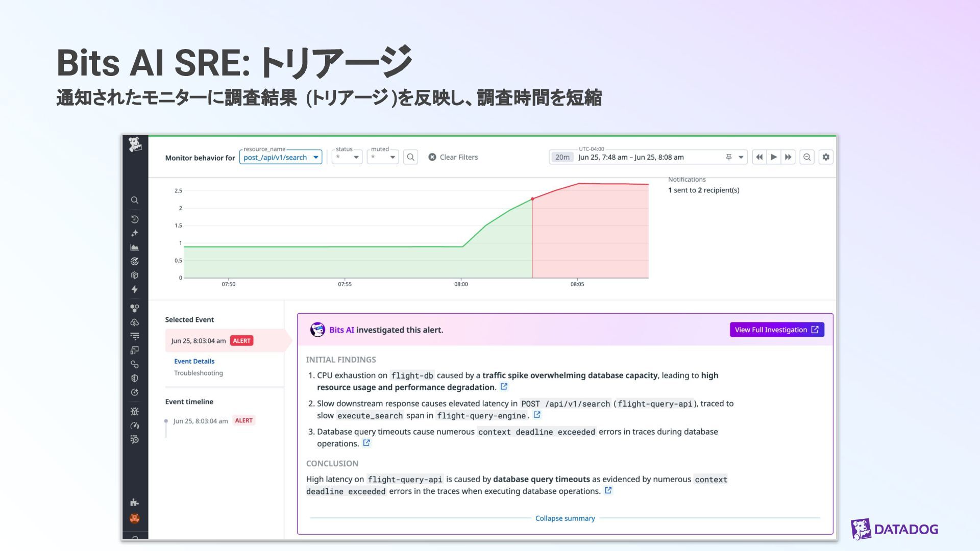Expand the muted filter dropdown

(383, 157)
